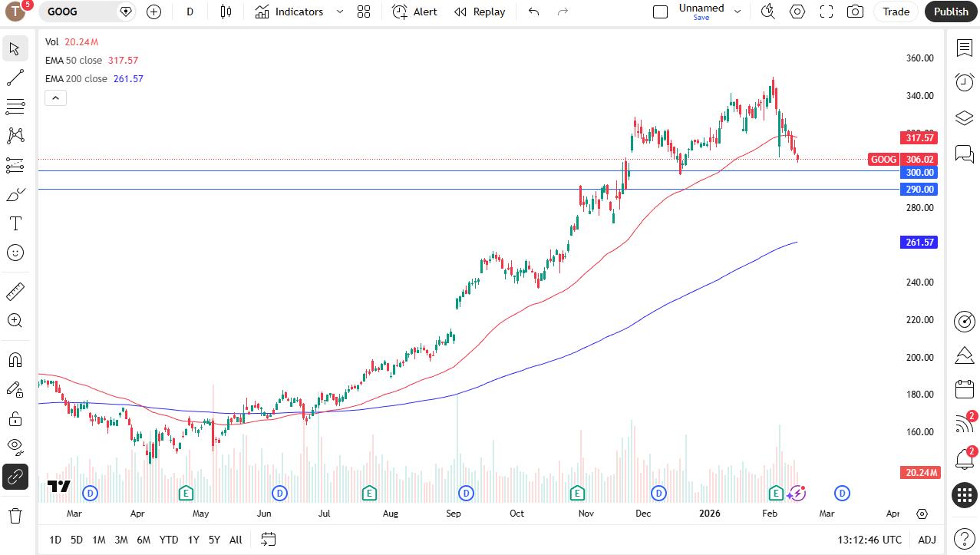Open the alerts clock panel

pyautogui.click(x=965, y=82)
